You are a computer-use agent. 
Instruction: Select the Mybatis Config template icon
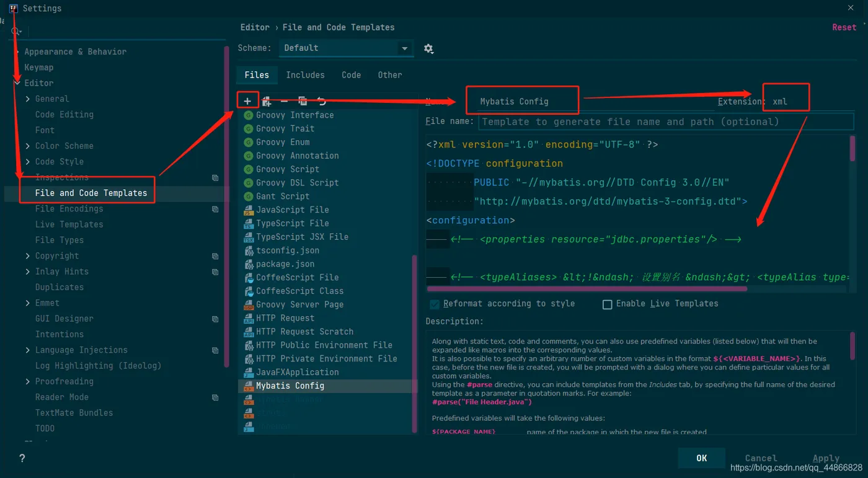(249, 386)
